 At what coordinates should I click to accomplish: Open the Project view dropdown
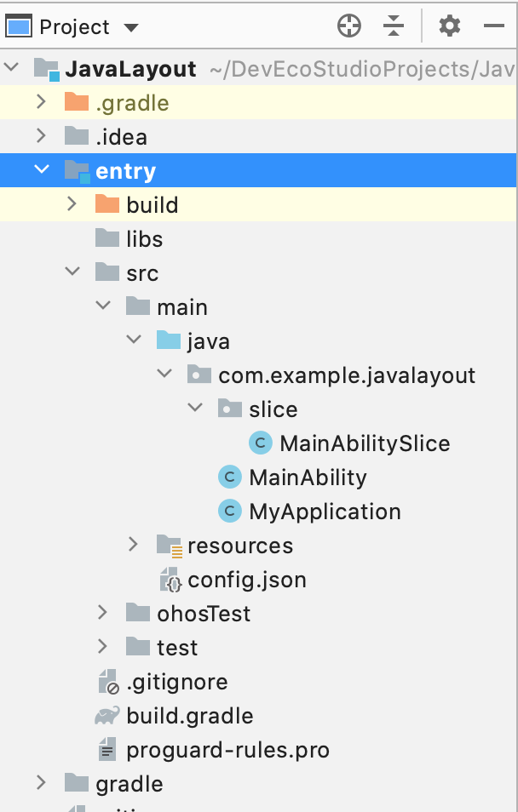[130, 27]
